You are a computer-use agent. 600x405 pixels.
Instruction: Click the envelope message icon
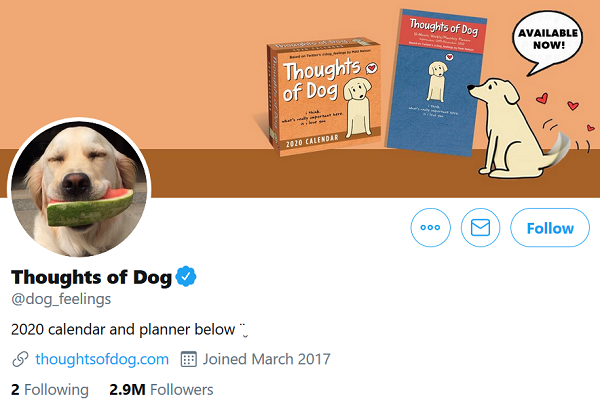[x=480, y=228]
